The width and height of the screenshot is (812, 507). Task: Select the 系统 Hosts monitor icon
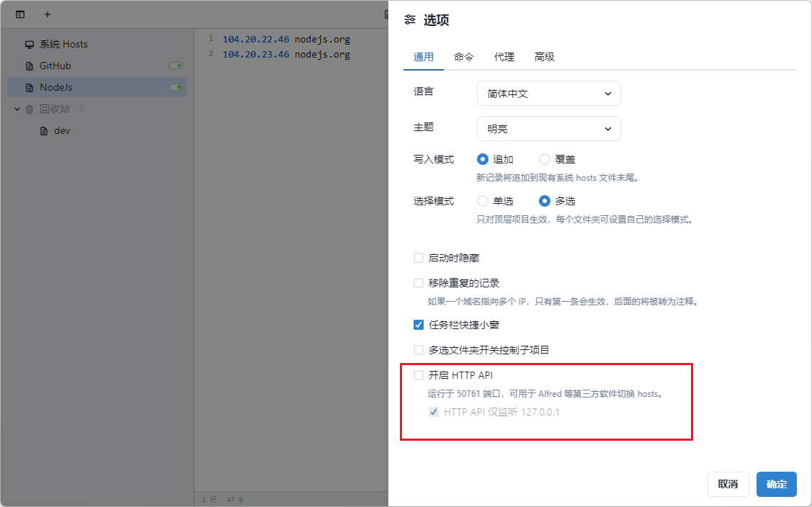(x=30, y=44)
